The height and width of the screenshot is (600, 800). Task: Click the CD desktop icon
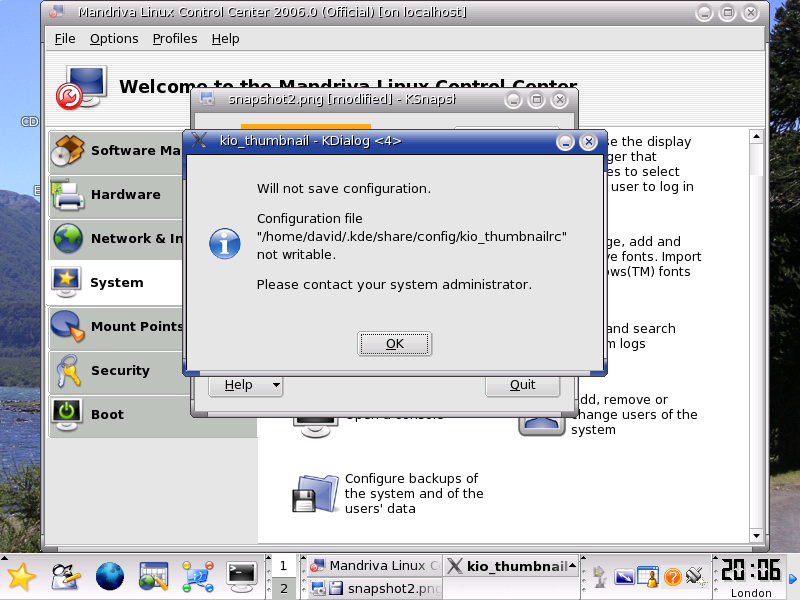coord(30,121)
